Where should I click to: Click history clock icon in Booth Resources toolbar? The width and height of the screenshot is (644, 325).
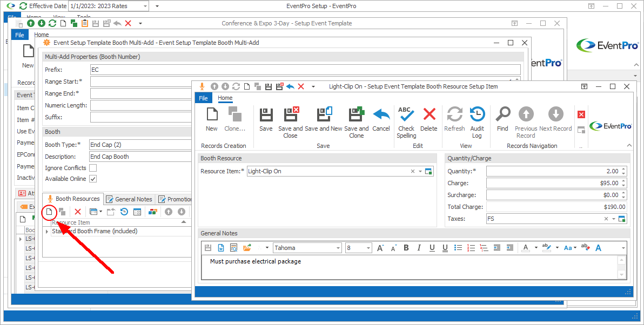(124, 212)
